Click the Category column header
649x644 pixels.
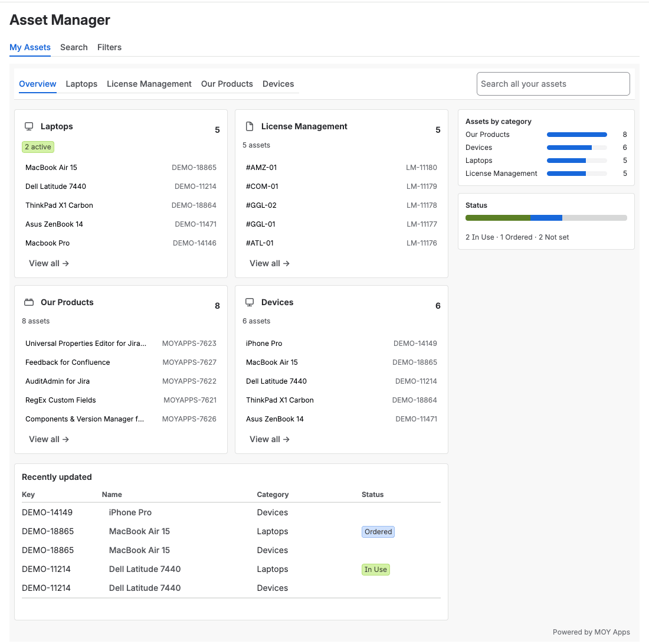(x=273, y=495)
